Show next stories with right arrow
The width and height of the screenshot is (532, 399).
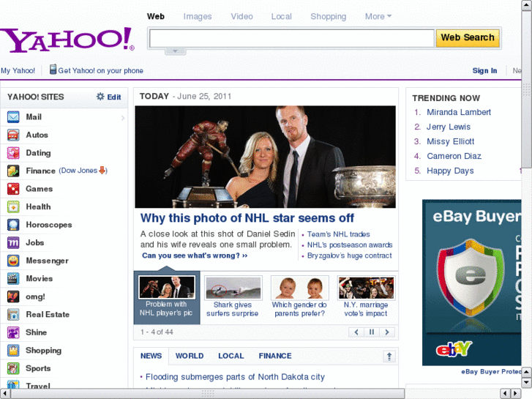point(387,332)
